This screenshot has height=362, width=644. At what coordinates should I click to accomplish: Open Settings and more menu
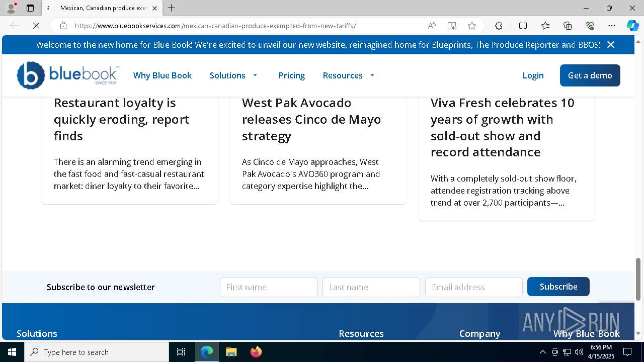612,26
